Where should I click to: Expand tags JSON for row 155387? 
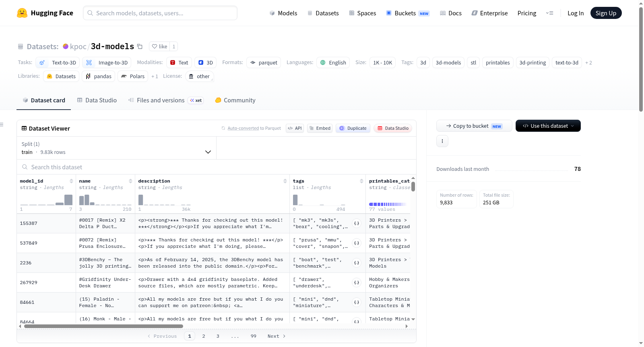coord(357,223)
